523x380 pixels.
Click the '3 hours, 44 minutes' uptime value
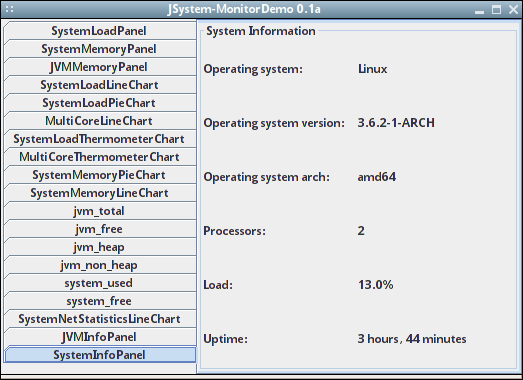coord(412,339)
